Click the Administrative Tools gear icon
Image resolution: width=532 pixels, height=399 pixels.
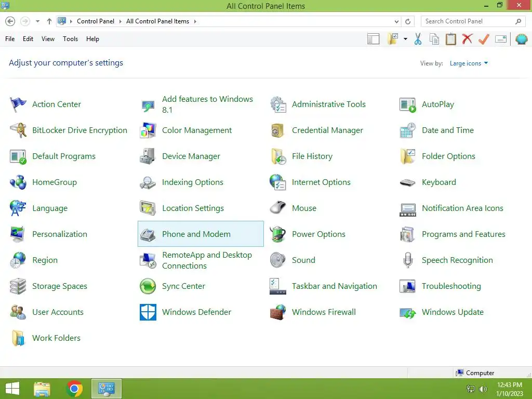coord(278,104)
